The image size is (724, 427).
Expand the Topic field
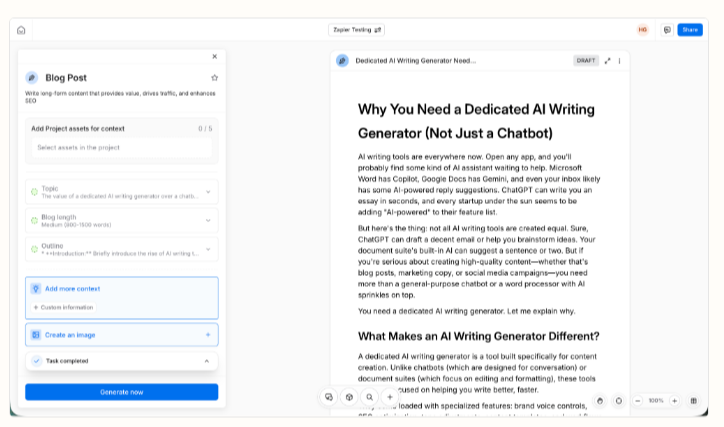pos(208,192)
